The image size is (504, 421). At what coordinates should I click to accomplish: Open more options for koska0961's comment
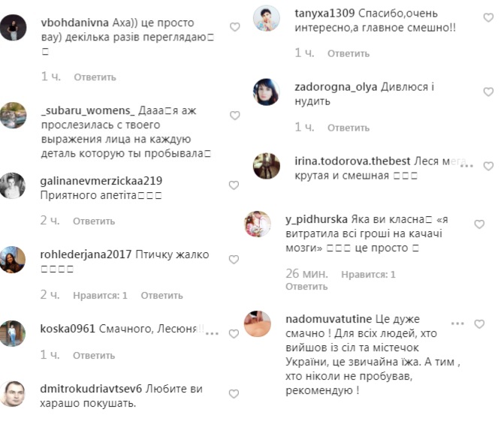tap(212, 334)
